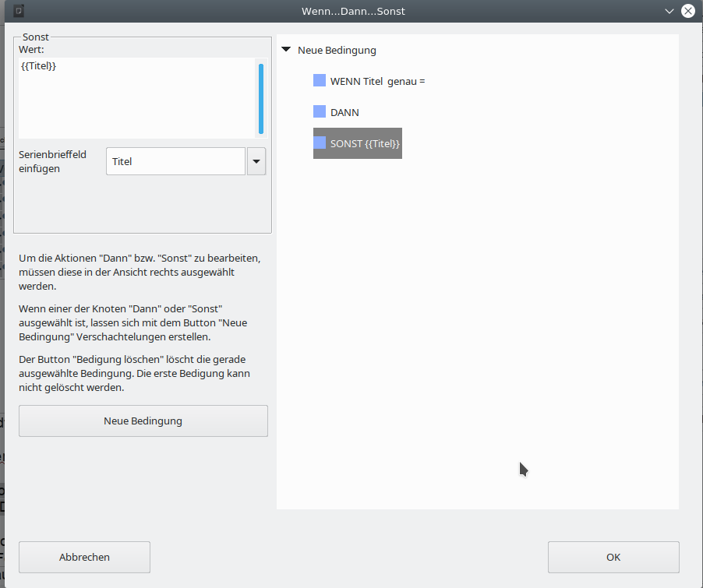703x588 pixels.
Task: Collapse the Neue Bedingung tree triangle
Action: [287, 51]
